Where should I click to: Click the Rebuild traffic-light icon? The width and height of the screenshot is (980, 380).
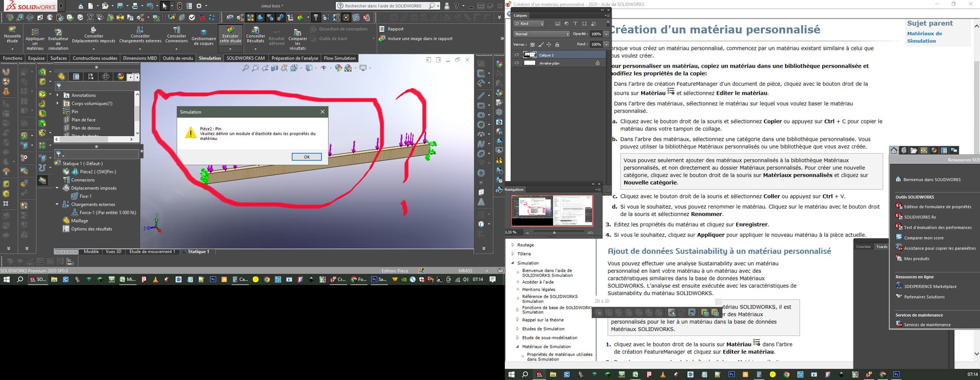point(179,6)
